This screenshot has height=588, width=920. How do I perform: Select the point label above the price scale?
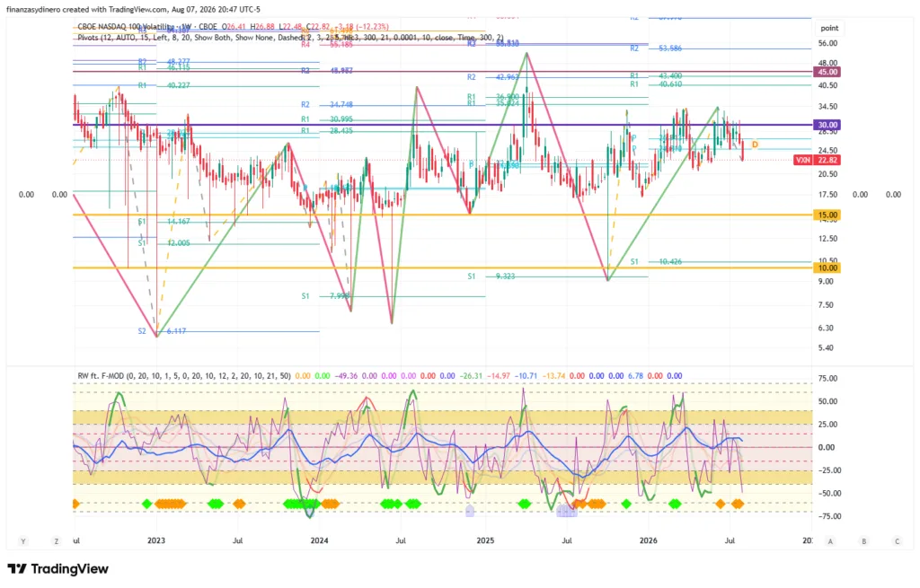click(x=829, y=28)
